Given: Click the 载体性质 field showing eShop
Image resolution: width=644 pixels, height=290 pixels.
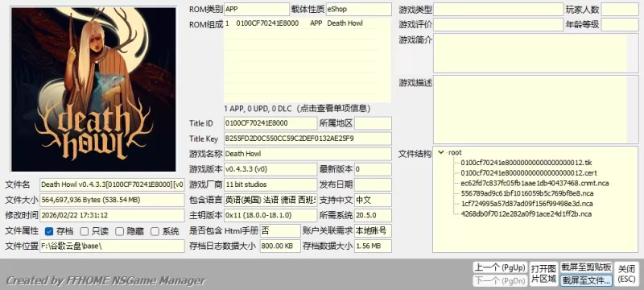Looking at the screenshot, I should click(x=358, y=9).
